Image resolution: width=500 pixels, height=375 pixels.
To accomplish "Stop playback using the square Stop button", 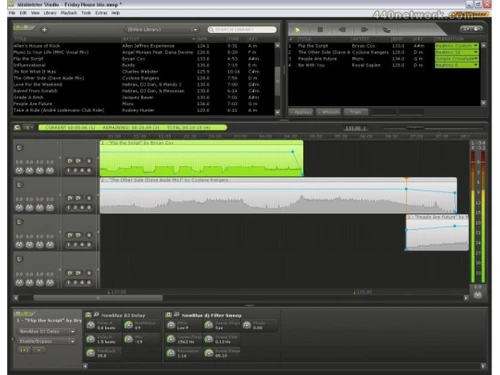I will tap(320, 30).
